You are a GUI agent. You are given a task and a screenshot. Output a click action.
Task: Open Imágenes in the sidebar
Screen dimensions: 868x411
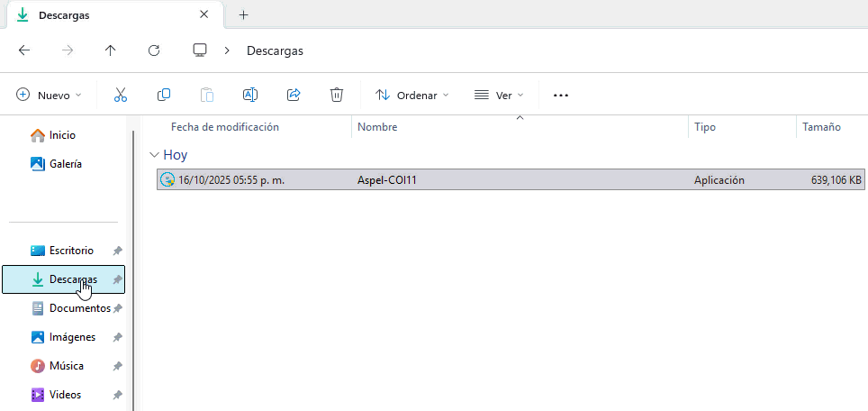72,337
